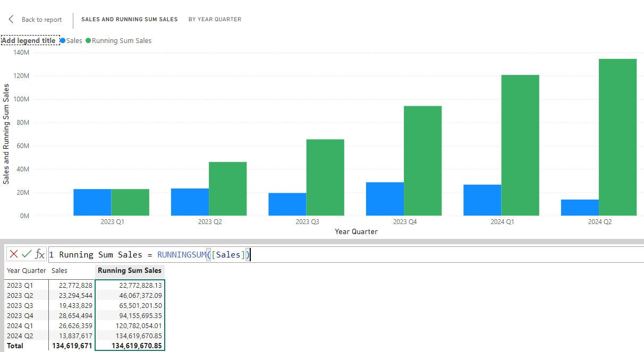The width and height of the screenshot is (644, 352).
Task: Click the blue Sales legend marker
Action: click(63, 40)
